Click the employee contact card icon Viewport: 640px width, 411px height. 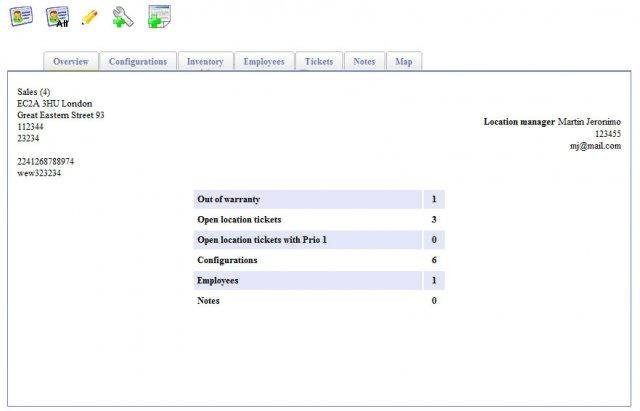coord(21,16)
